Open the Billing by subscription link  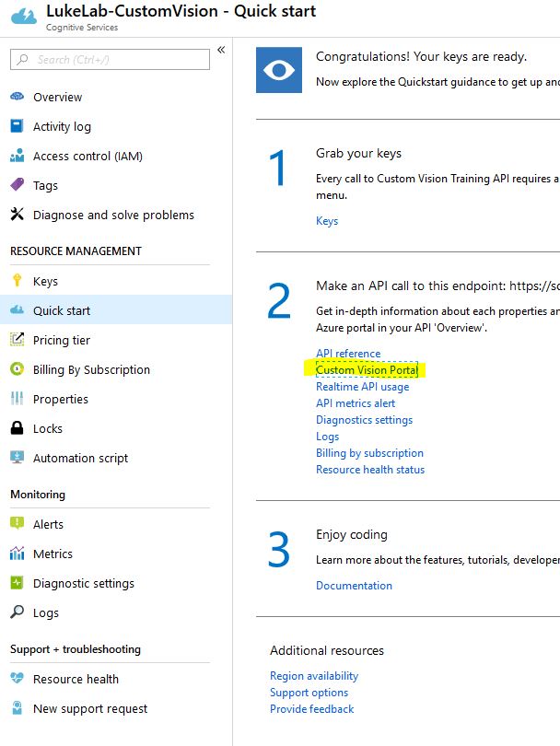pos(369,453)
